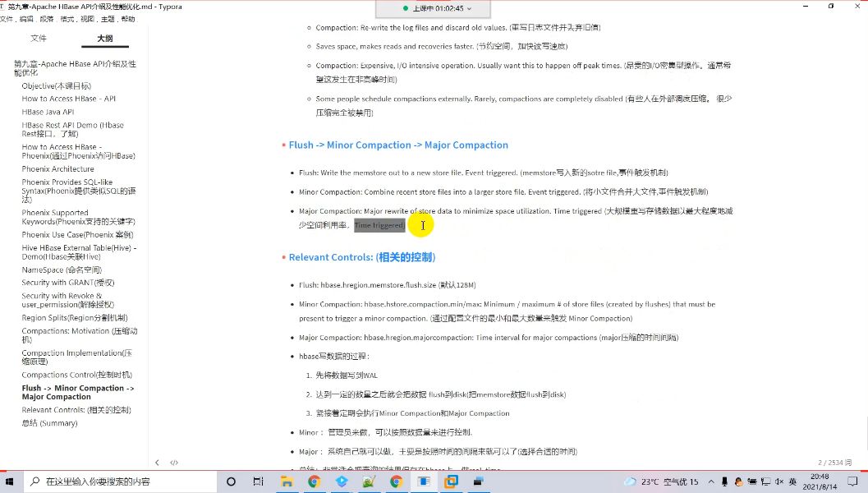
Task: Open the orange-blue overlapping squares taskbar app
Action: pos(451,481)
